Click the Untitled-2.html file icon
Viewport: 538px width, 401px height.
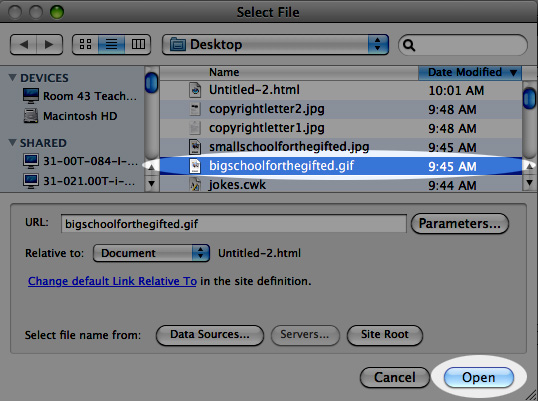tap(195, 90)
